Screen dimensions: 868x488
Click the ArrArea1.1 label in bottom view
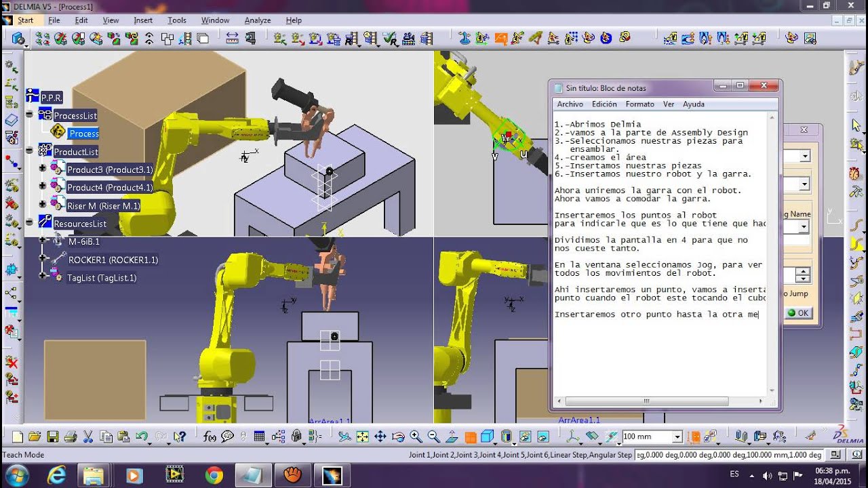[330, 421]
